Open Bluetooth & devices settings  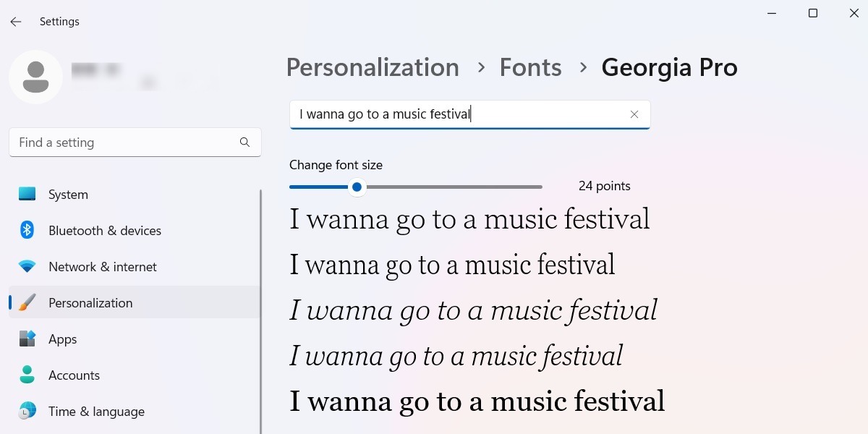pos(104,230)
